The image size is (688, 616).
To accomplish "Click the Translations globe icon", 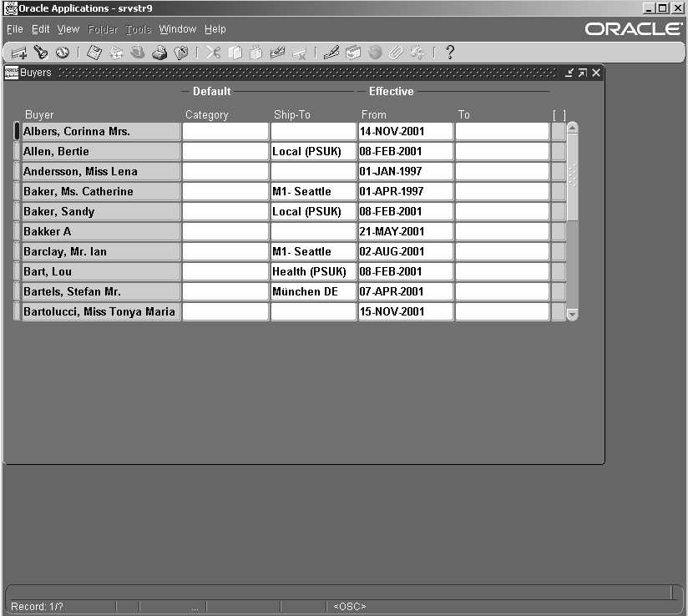I will 375,53.
